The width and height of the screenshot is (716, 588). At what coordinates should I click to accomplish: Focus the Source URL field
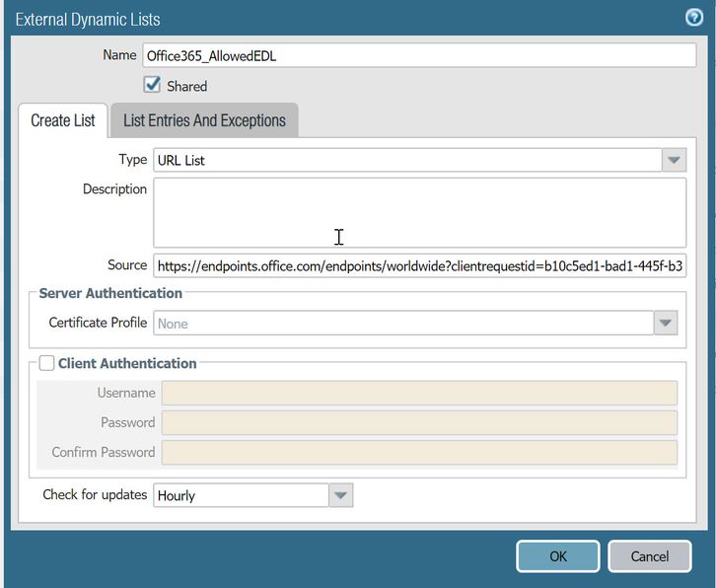(419, 265)
